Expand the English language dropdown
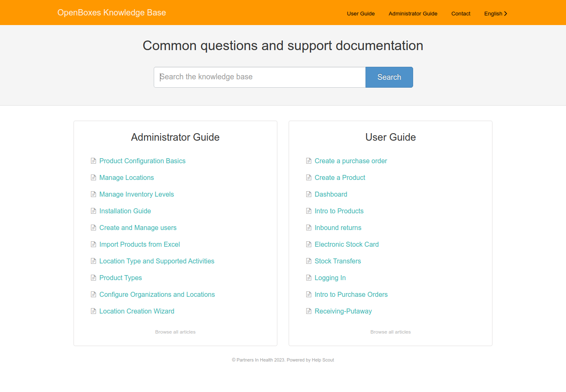 pos(496,13)
